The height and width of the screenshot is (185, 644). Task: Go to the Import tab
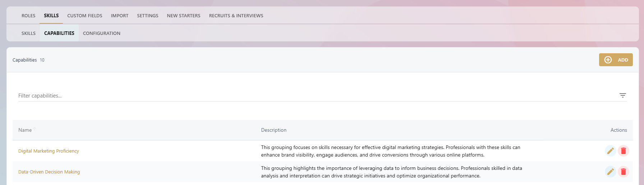tap(120, 15)
